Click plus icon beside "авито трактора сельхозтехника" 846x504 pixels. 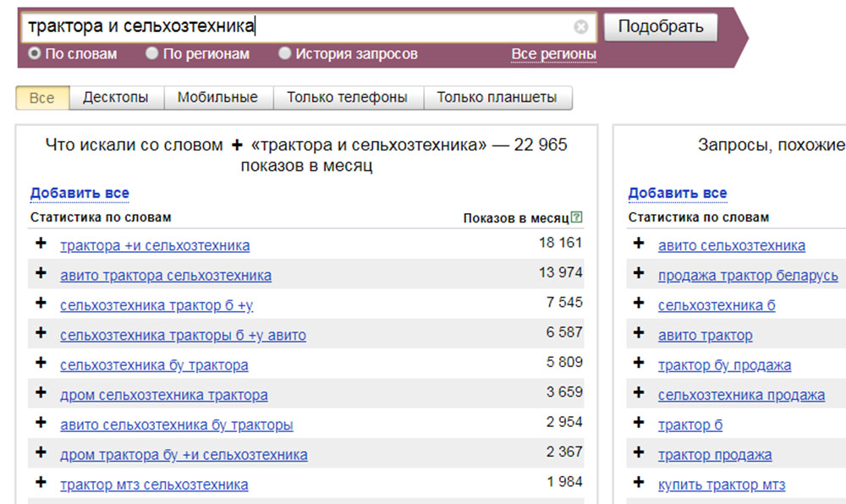pos(41,275)
